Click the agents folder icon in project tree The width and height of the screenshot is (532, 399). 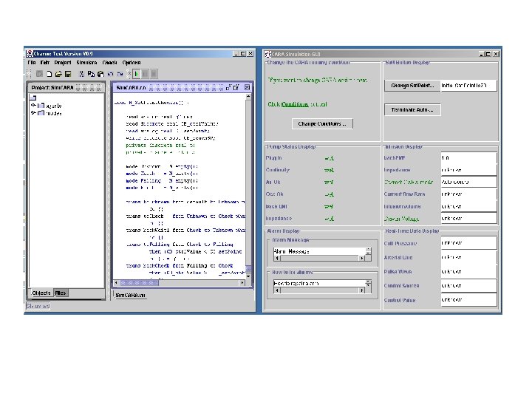click(41, 106)
